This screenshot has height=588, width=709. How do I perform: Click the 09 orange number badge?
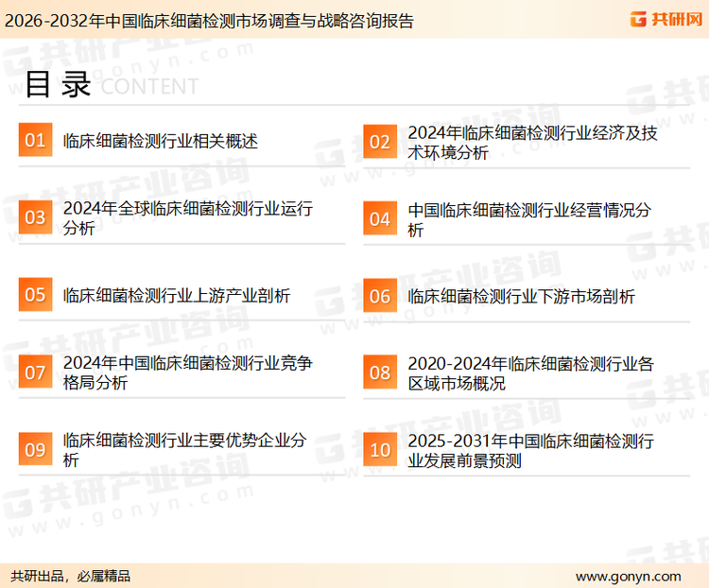click(35, 450)
